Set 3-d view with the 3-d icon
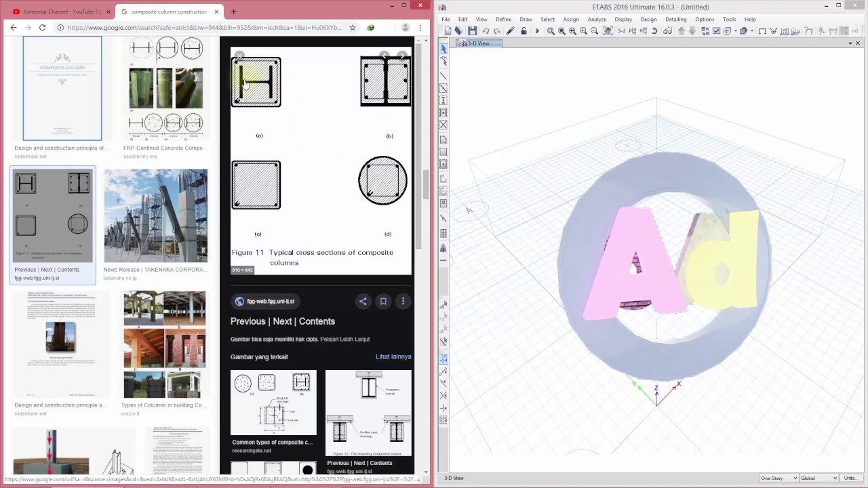 tap(621, 31)
